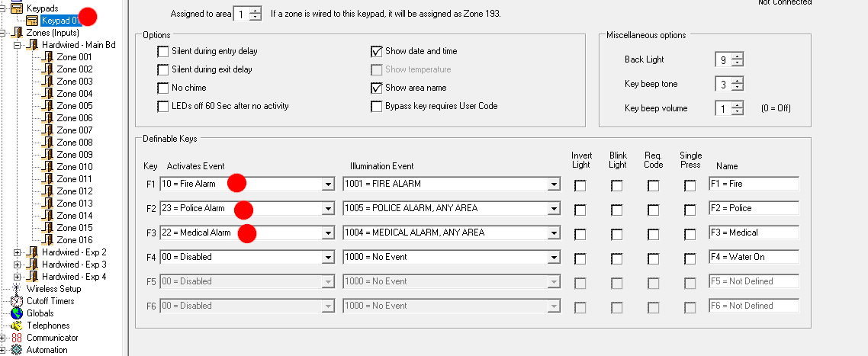The height and width of the screenshot is (356, 868).
Task: Click the Keypads folder icon
Action: click(x=16, y=8)
